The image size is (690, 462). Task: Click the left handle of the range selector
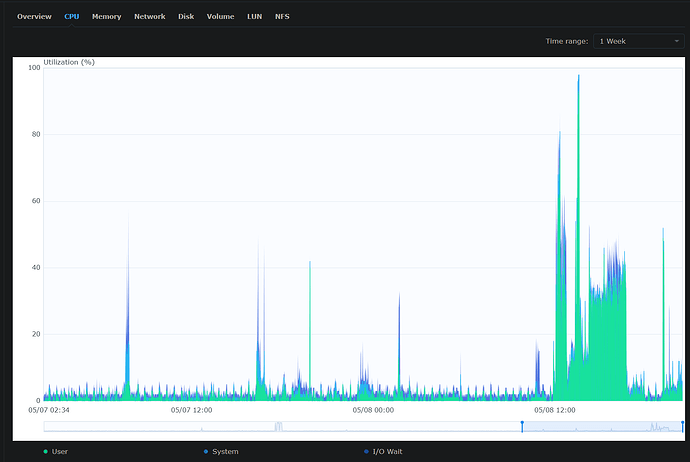(x=522, y=426)
